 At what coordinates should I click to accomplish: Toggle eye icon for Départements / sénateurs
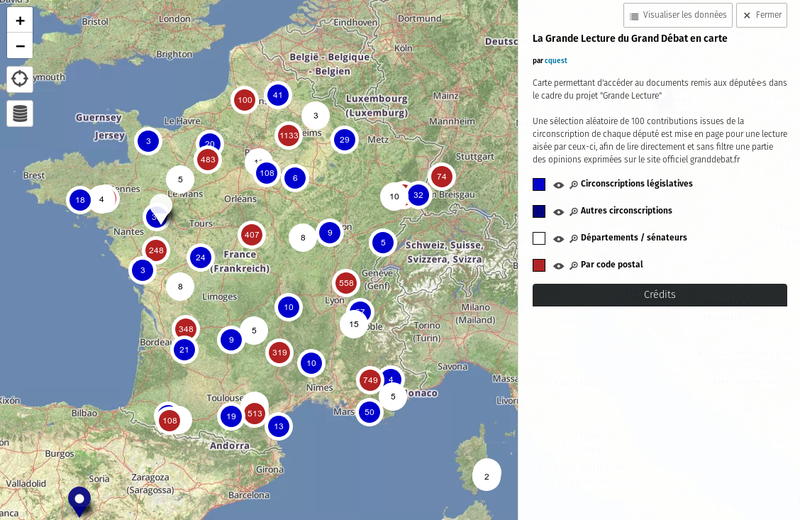(x=558, y=239)
